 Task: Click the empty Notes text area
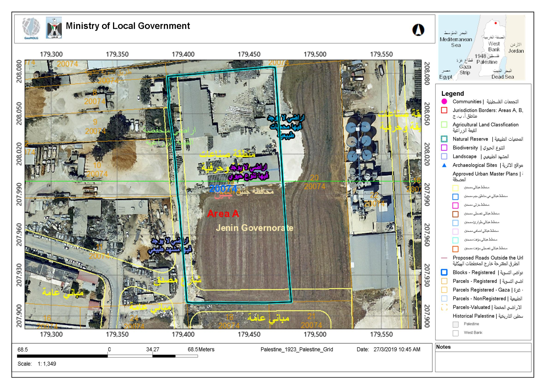[x=483, y=361]
